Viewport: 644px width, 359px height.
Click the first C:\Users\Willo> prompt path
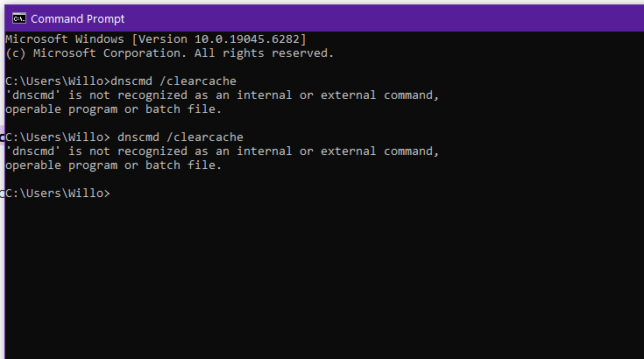pos(58,81)
